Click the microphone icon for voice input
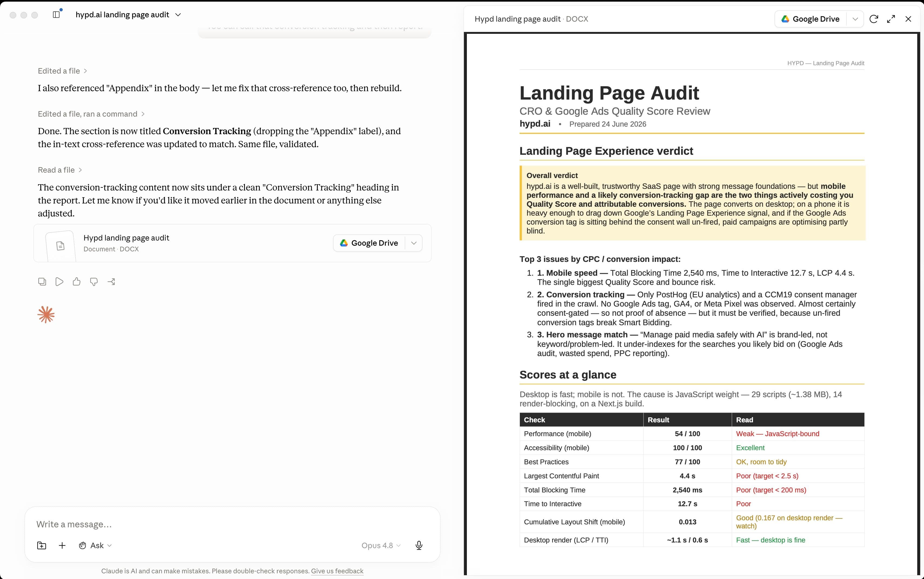This screenshot has width=924, height=579. 419,545
